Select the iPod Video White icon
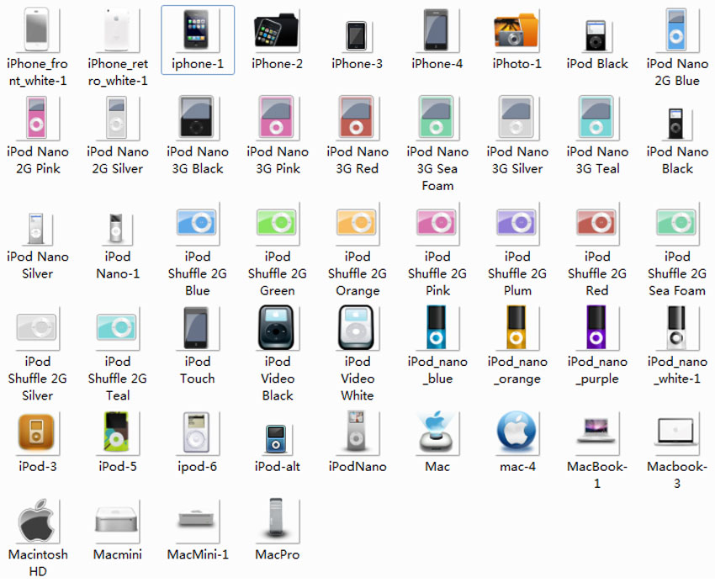This screenshot has height=588, width=715. tap(356, 328)
